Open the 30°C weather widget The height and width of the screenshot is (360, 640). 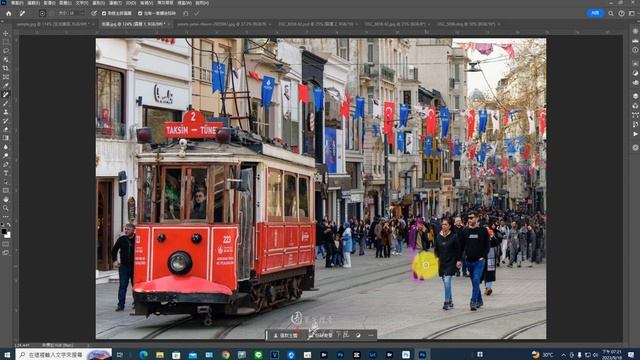coord(543,355)
